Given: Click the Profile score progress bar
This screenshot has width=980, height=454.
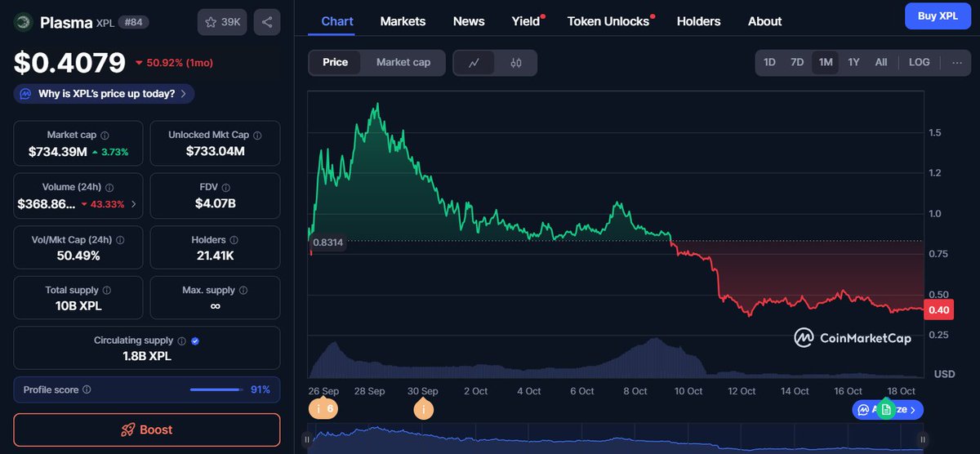Looking at the screenshot, I should (x=216, y=390).
